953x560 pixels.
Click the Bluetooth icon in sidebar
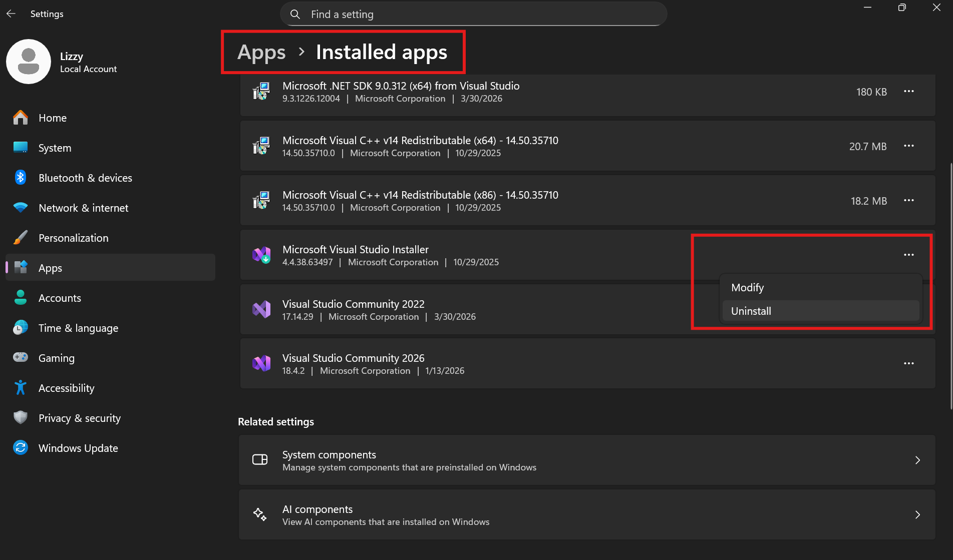[x=21, y=178]
